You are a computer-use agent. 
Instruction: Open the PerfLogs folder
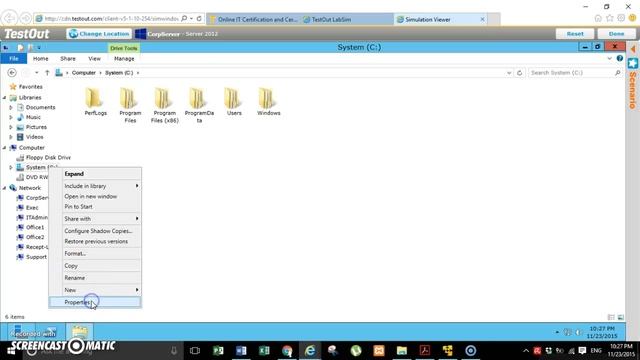pyautogui.click(x=96, y=102)
